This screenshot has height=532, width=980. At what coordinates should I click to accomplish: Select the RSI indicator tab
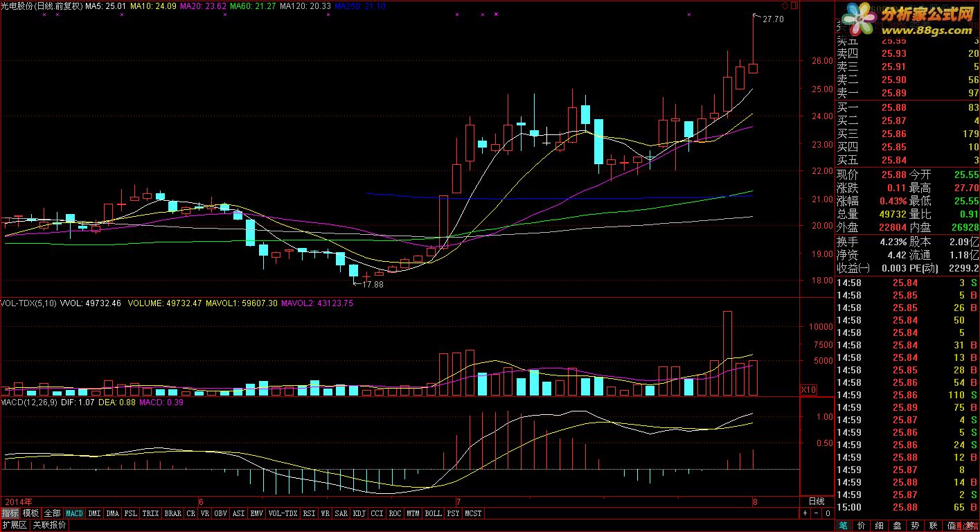309,513
